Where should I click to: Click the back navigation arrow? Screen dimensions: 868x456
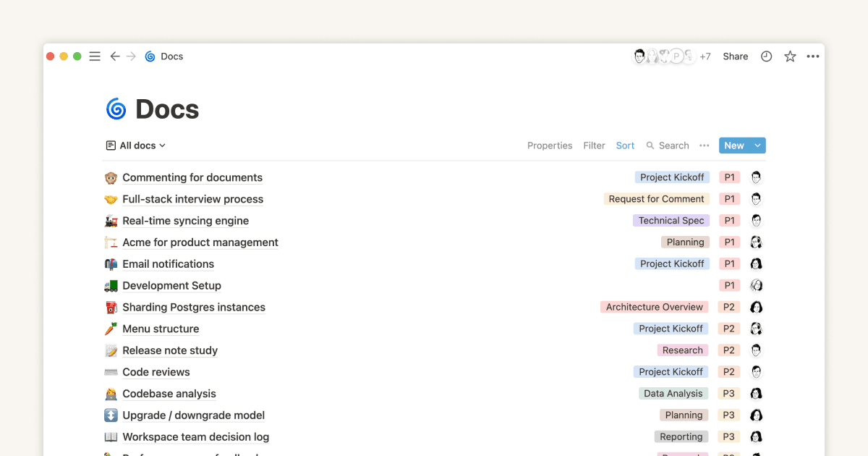pyautogui.click(x=115, y=56)
